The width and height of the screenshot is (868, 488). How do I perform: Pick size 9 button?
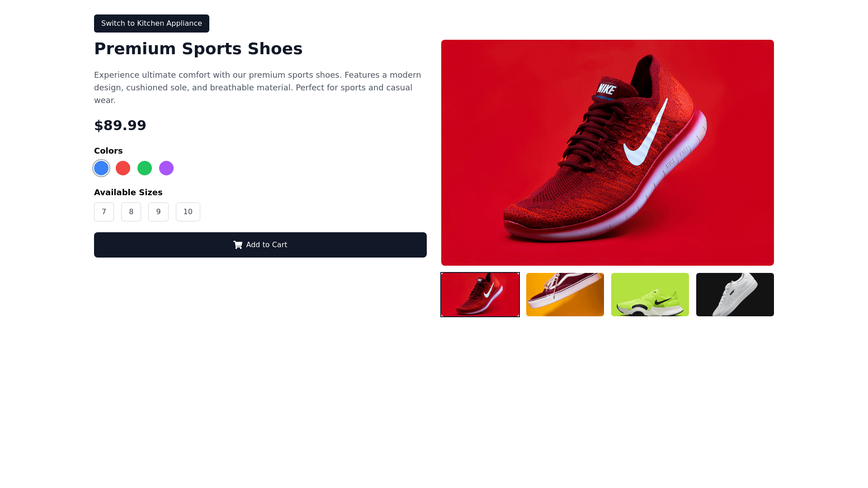[x=158, y=212]
